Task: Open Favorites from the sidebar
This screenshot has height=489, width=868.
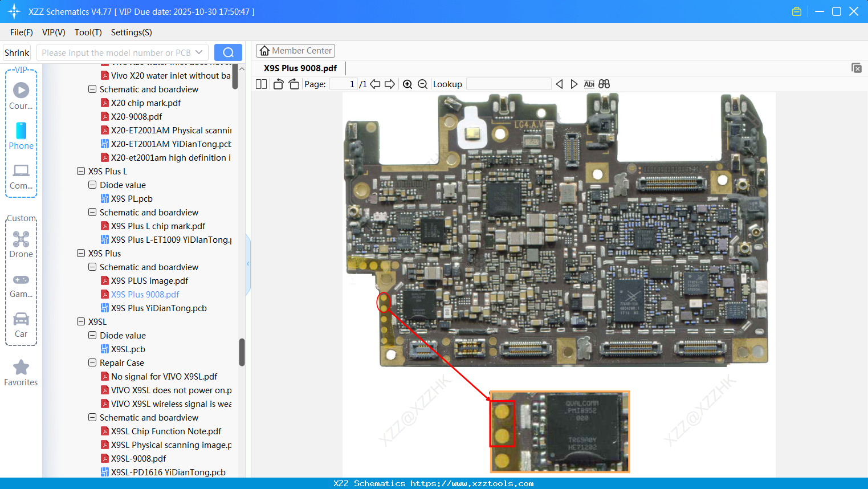Action: [21, 373]
